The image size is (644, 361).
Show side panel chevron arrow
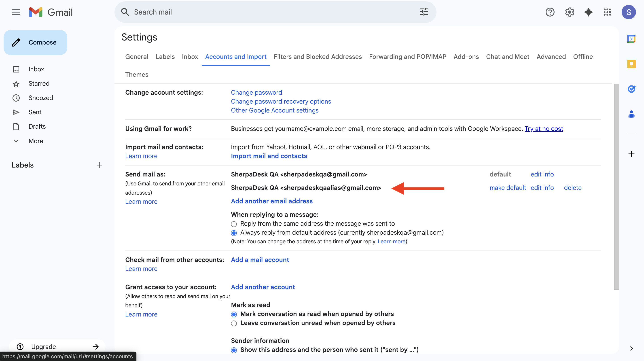[631, 348]
